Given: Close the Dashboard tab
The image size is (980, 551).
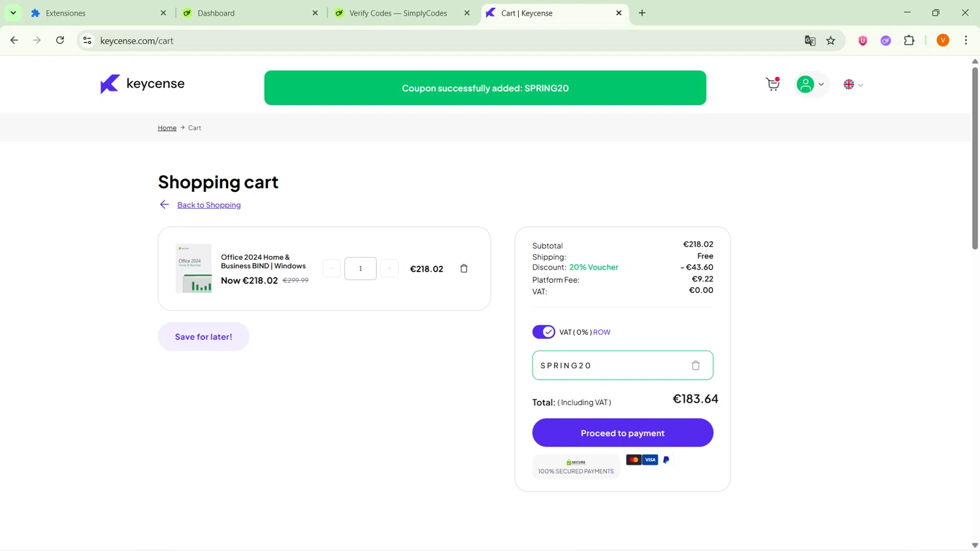Looking at the screenshot, I should (x=315, y=13).
